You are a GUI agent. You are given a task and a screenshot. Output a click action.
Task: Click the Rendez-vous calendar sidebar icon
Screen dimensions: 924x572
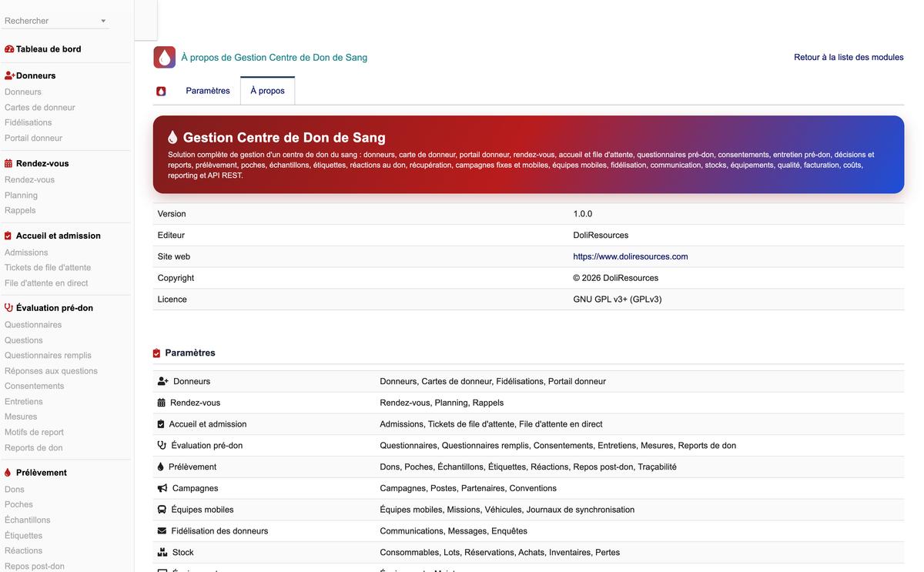pyautogui.click(x=8, y=164)
